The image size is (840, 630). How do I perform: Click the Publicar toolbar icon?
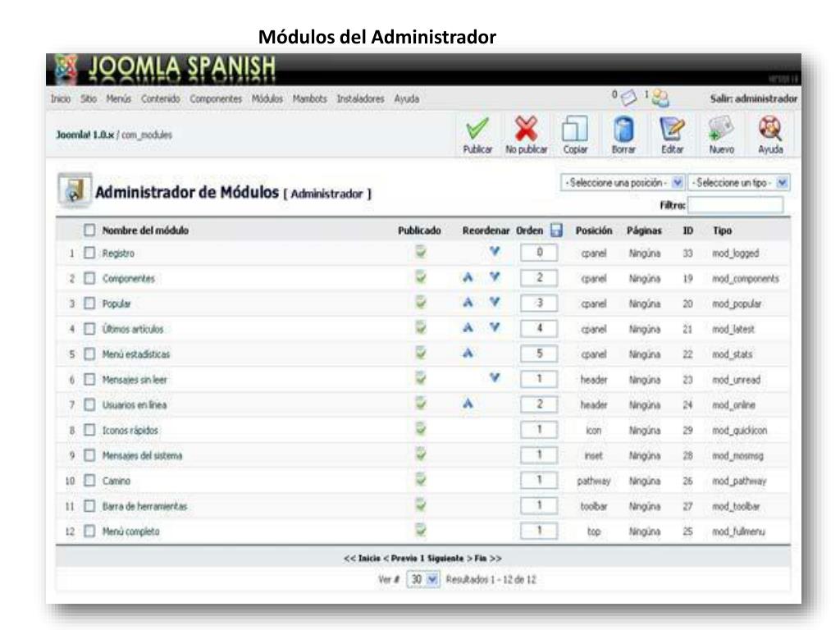[477, 129]
